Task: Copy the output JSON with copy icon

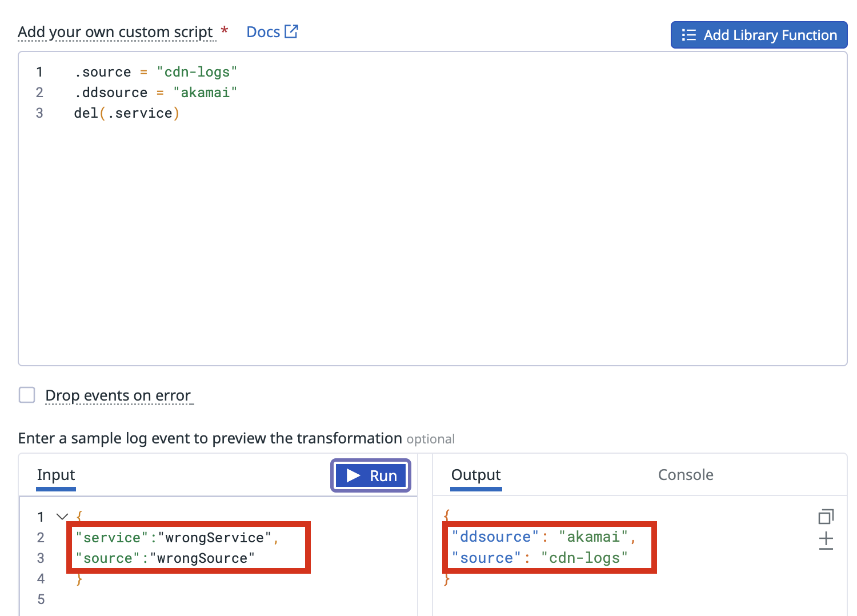Action: (x=826, y=517)
